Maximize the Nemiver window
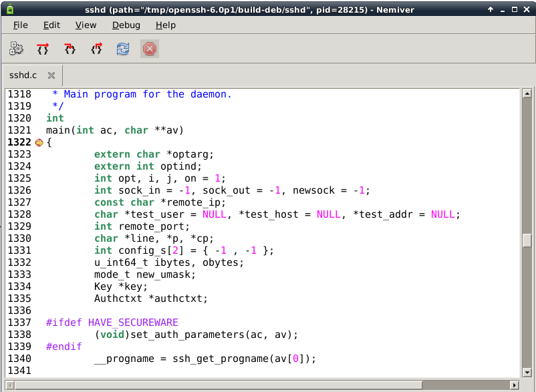Viewport: 536px width, 392px height. pos(515,9)
